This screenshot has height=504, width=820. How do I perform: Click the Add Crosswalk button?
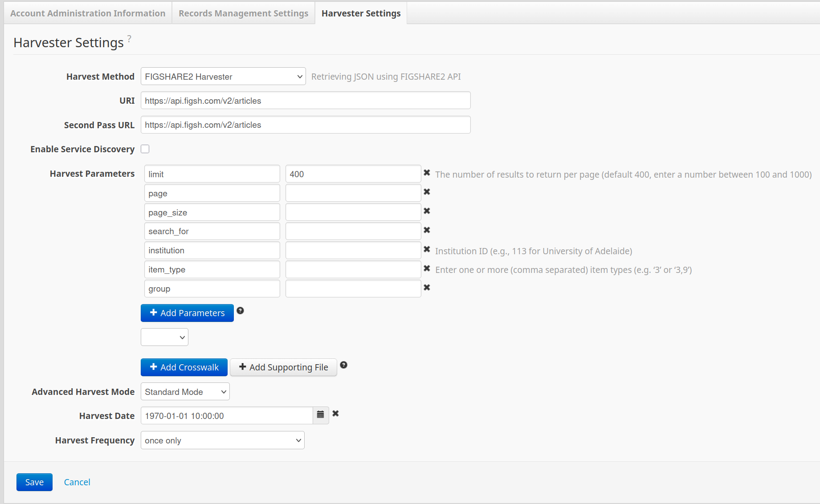click(x=184, y=367)
